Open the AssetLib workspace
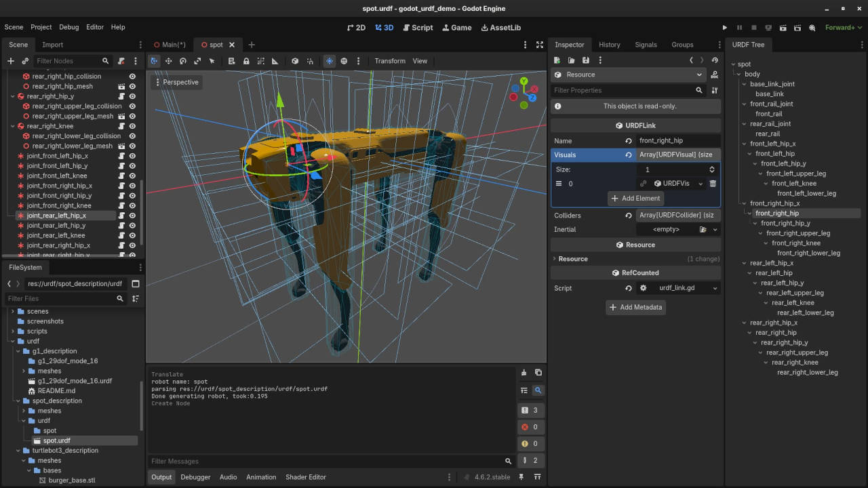Viewport: 868px width, 488px height. point(500,28)
